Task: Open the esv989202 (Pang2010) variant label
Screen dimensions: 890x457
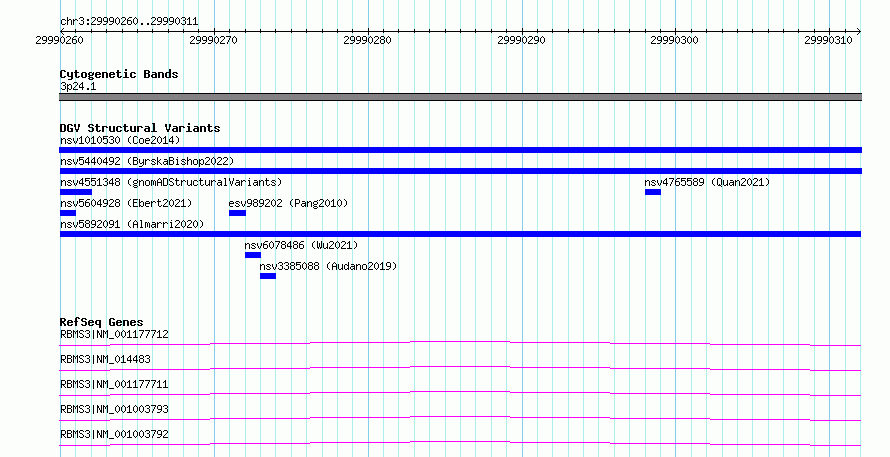Action: coord(288,203)
